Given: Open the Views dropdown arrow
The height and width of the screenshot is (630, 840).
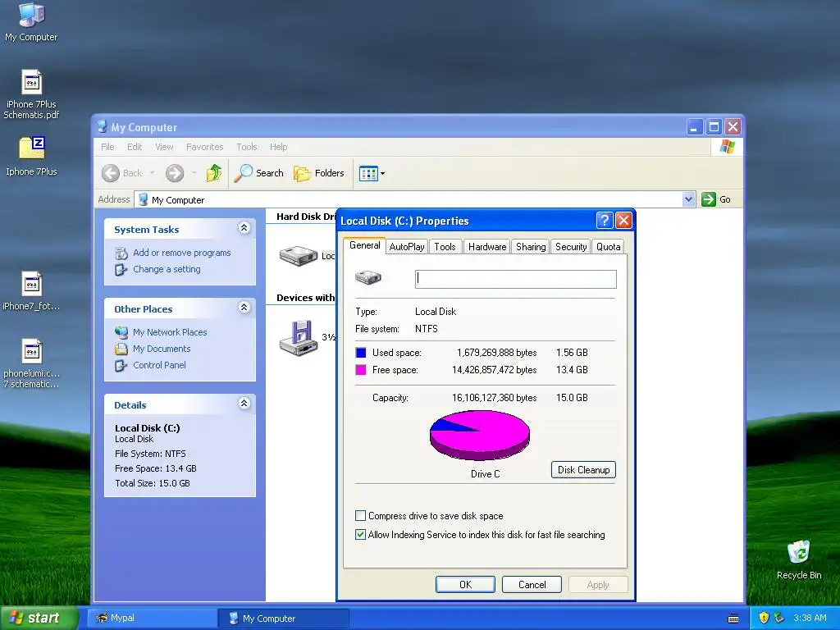Looking at the screenshot, I should [382, 174].
